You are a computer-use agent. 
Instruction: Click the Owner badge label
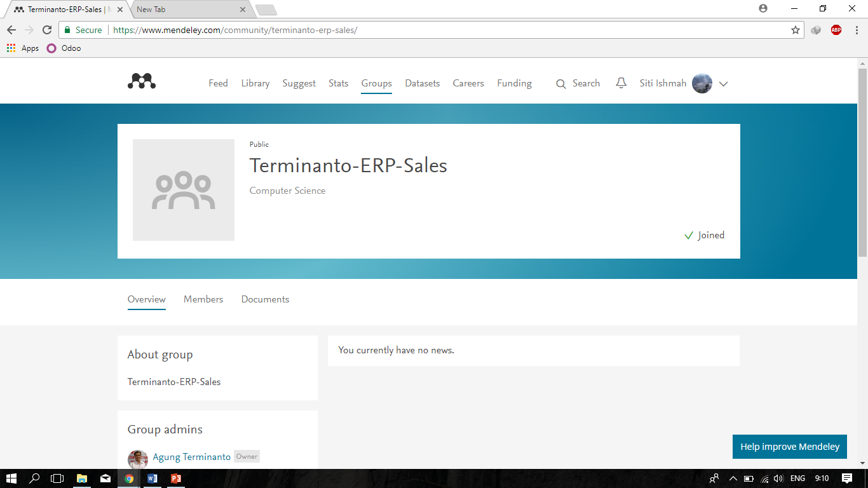[247, 456]
